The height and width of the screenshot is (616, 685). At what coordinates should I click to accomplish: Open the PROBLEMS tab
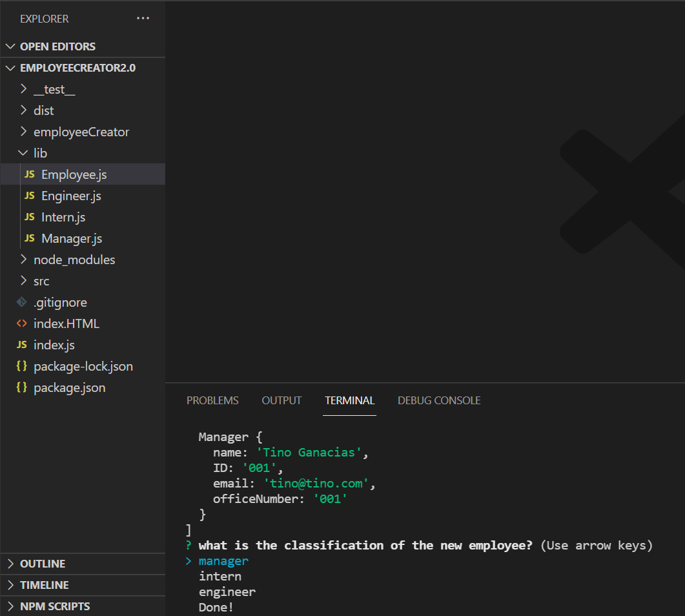coord(212,400)
